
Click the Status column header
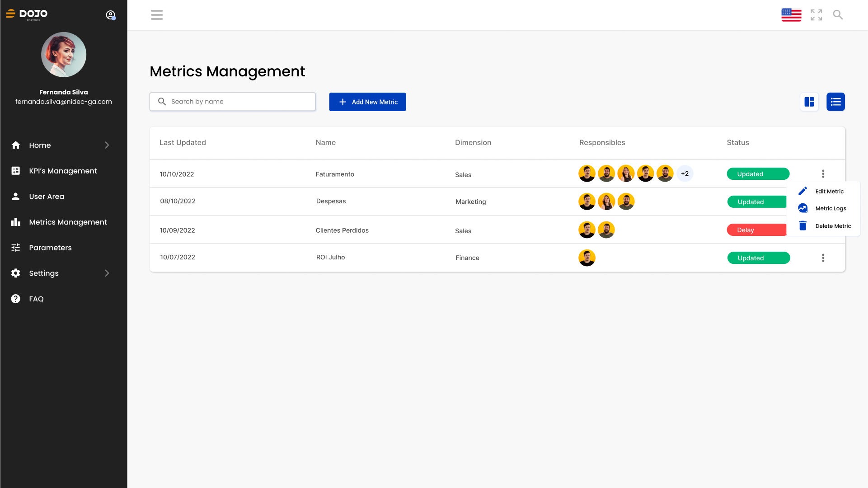click(737, 142)
